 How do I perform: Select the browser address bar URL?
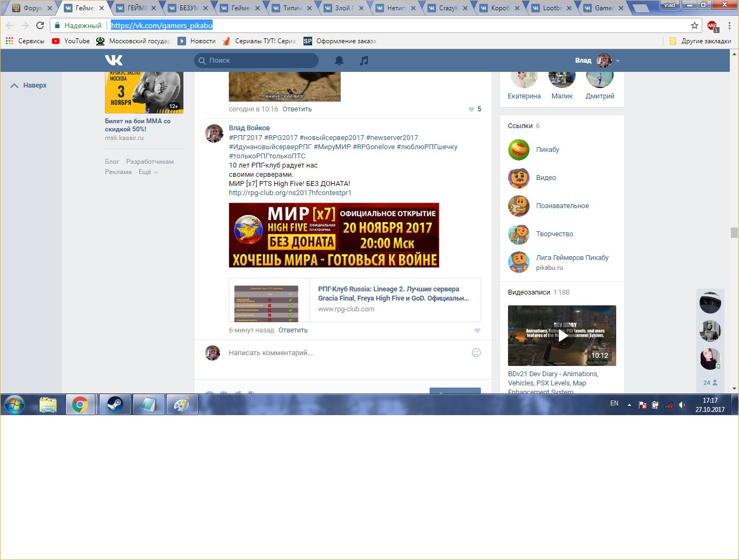coord(162,25)
